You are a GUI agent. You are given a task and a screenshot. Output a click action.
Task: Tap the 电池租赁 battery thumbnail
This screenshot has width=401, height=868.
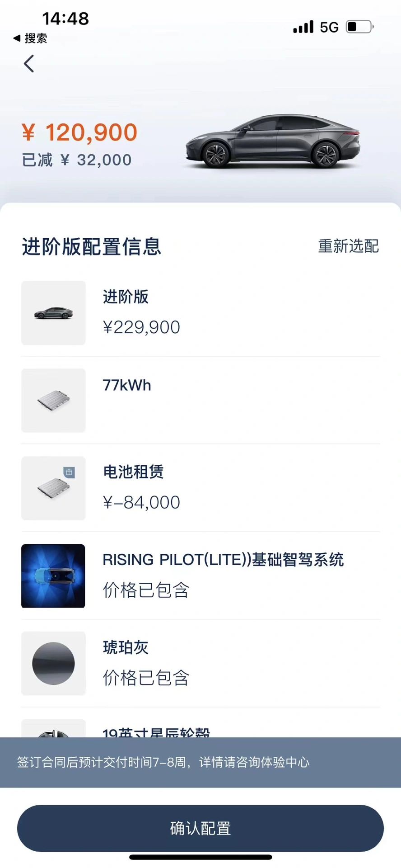pos(53,488)
